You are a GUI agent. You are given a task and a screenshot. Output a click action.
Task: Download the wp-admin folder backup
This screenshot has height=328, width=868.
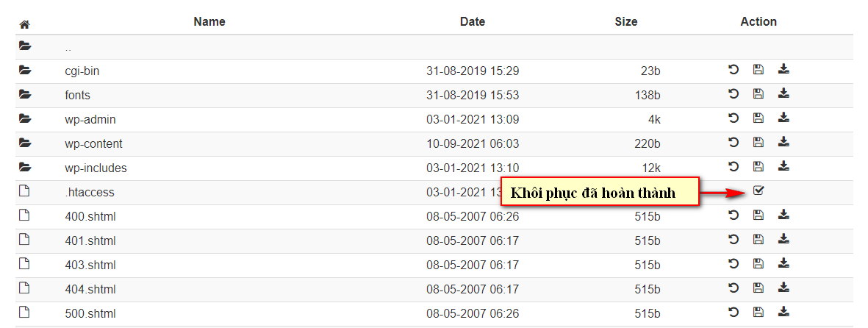coord(783,118)
